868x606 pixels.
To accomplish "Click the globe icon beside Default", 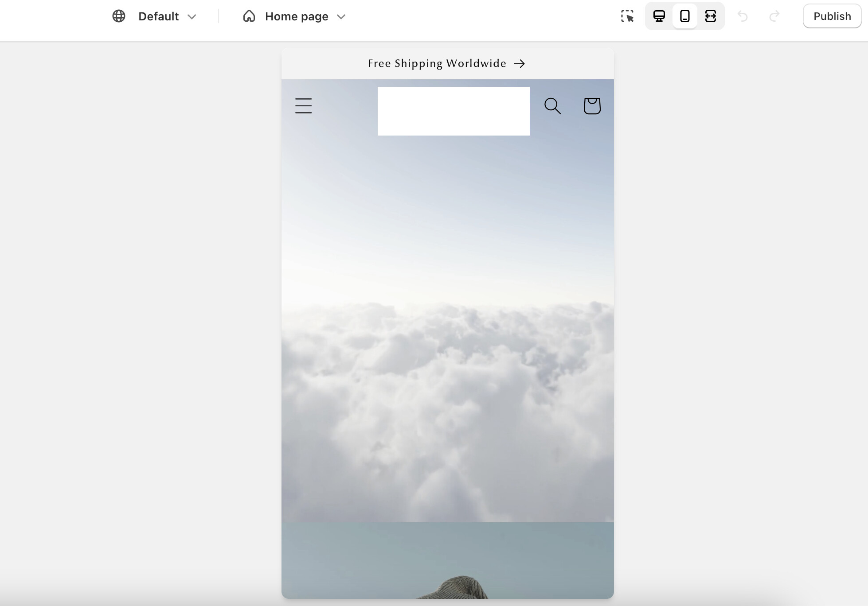I will coord(119,16).
